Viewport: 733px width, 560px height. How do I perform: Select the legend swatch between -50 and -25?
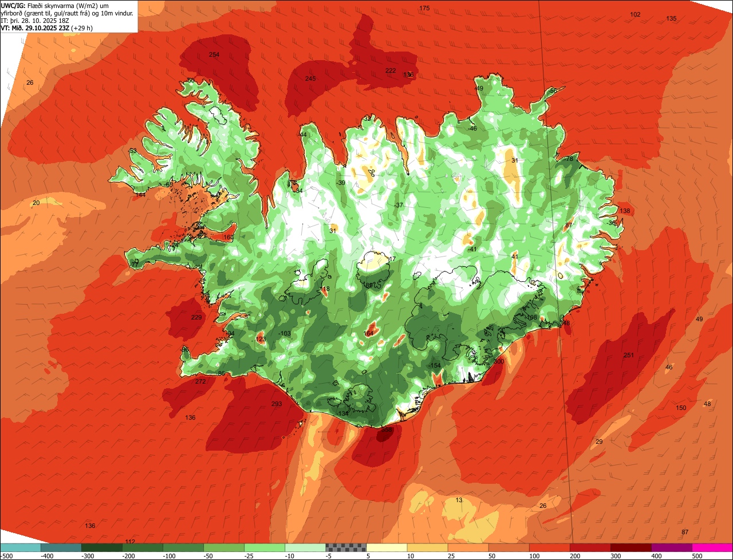tap(224, 547)
